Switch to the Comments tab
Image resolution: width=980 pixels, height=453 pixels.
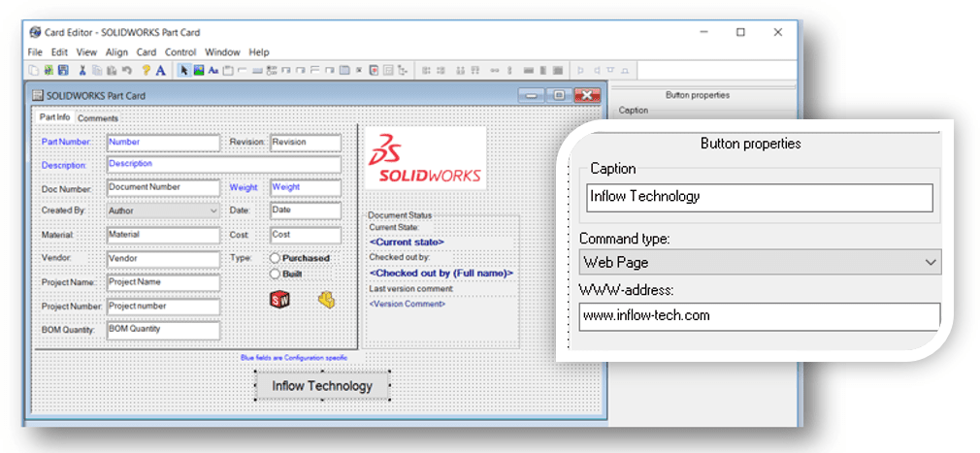pos(98,118)
